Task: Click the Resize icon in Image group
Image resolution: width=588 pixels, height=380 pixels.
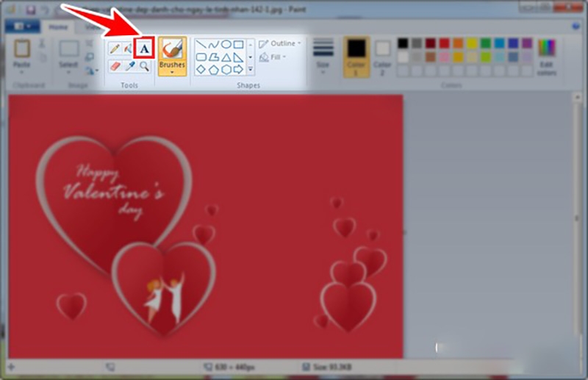Action: pos(89,57)
